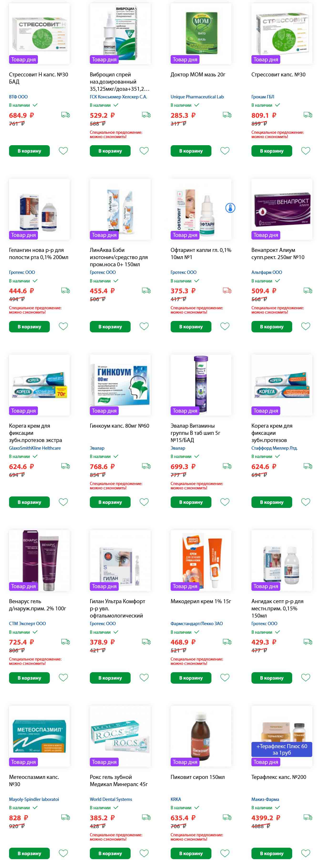Click delivery truck icon for Гинкоум капс.
This screenshot has height=868, width=322.
coord(146,466)
